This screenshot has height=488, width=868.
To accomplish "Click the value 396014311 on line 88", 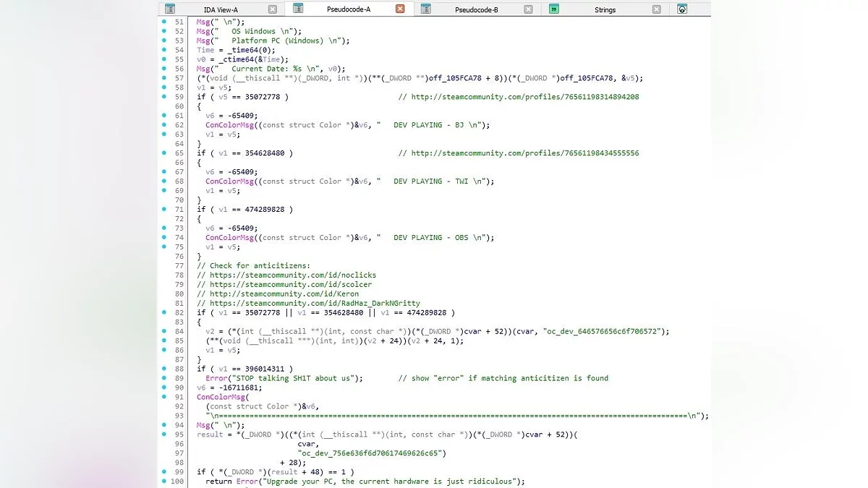I will (265, 369).
